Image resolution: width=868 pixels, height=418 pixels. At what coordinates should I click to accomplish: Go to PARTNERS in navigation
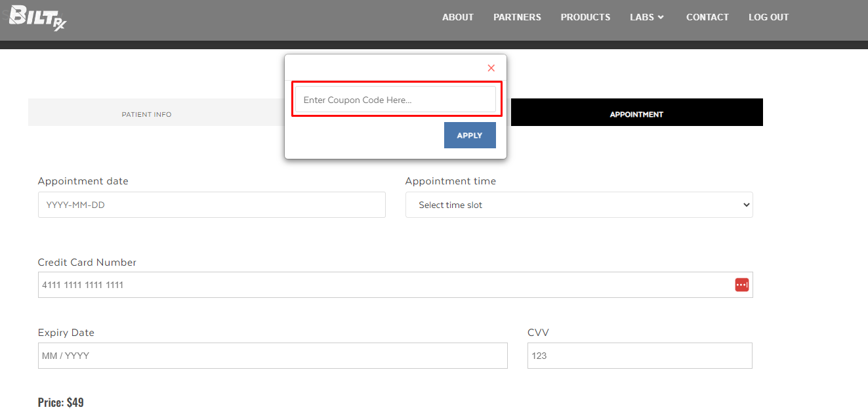pyautogui.click(x=517, y=17)
